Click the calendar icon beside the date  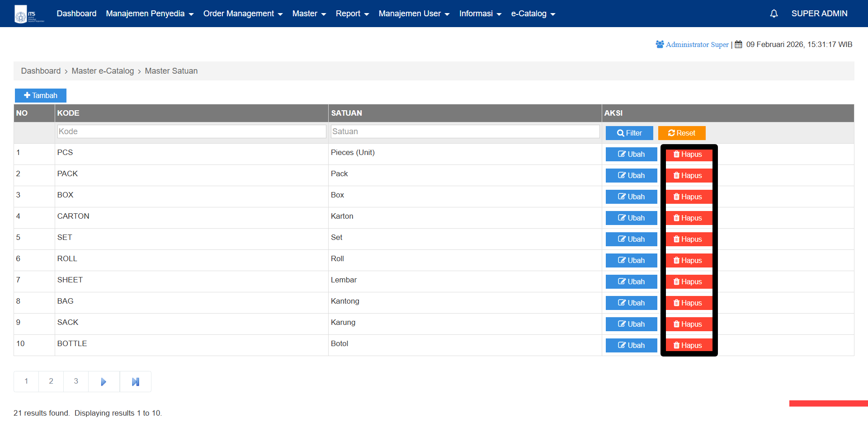click(x=738, y=44)
